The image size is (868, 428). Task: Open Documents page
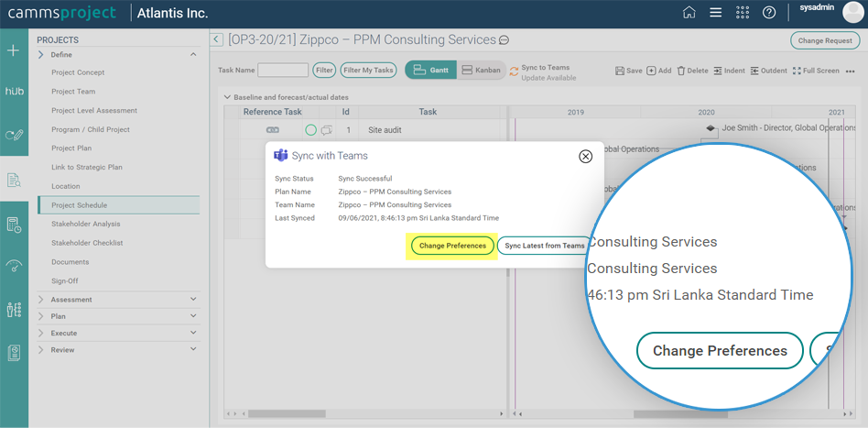pyautogui.click(x=71, y=262)
